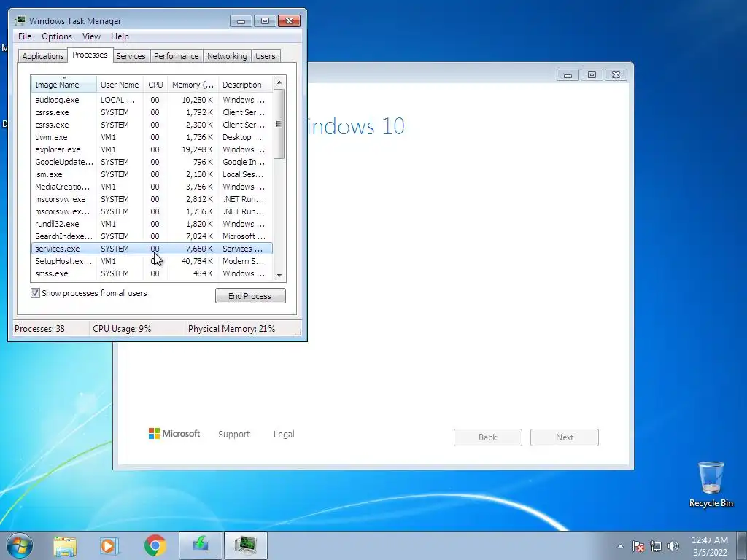This screenshot has width=747, height=560.
Task: Close the Task Manager window
Action: tap(289, 21)
